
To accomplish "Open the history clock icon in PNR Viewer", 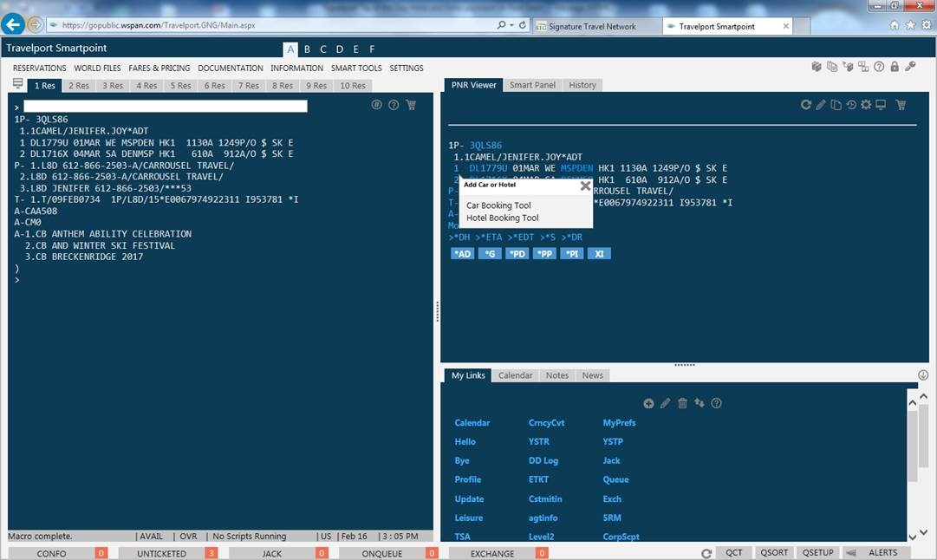I will coord(851,105).
